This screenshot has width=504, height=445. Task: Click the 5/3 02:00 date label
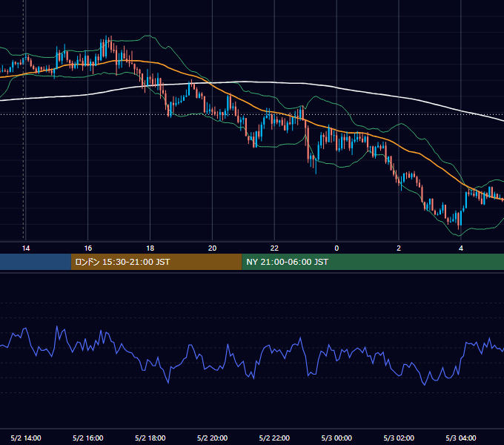399,438
